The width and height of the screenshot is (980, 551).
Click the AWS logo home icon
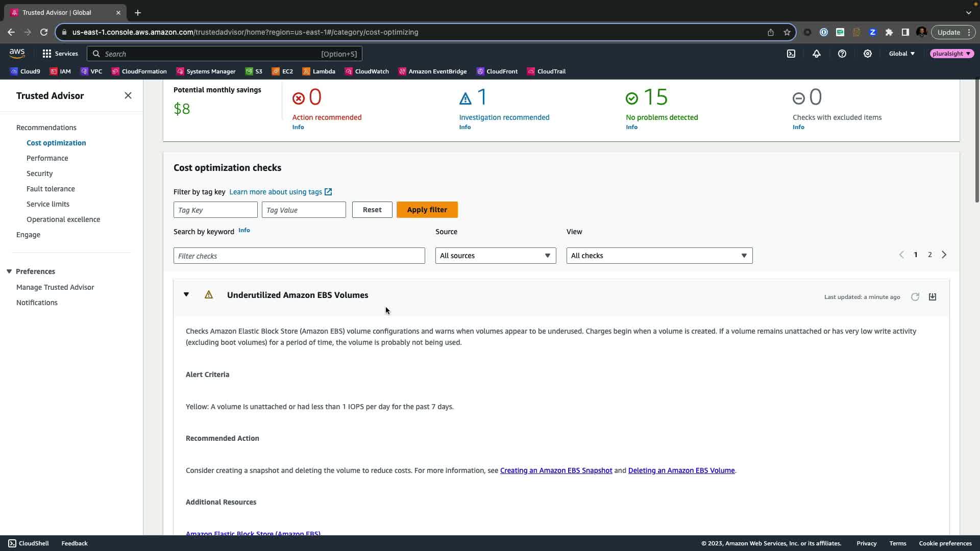17,54
